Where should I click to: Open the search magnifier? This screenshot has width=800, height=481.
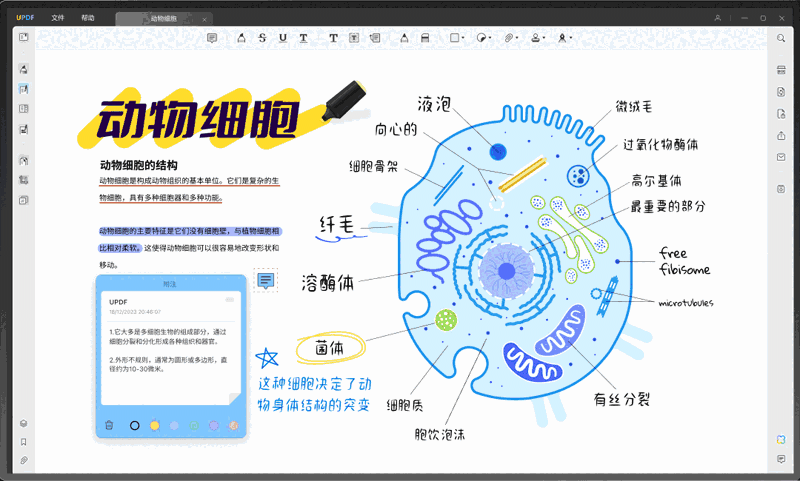pos(781,38)
